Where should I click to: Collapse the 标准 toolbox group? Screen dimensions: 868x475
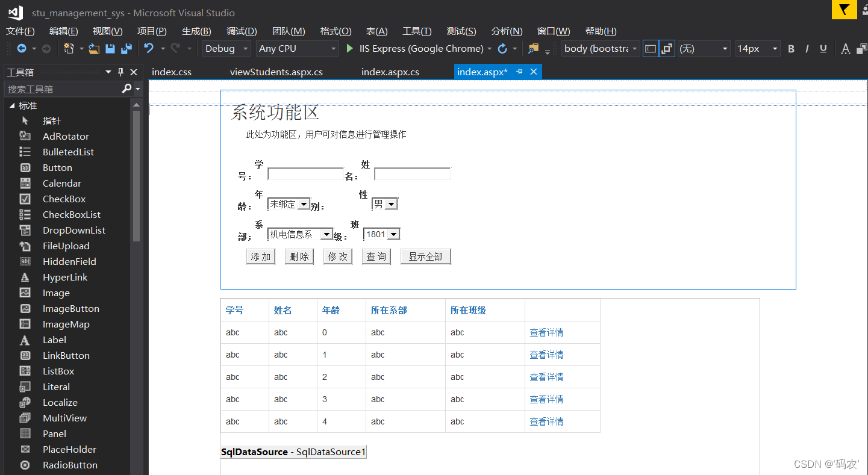[x=12, y=105]
